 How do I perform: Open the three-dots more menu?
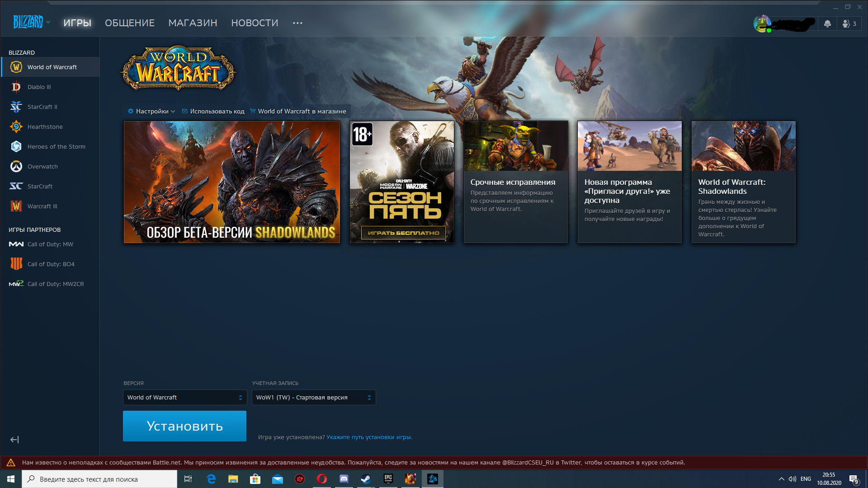click(x=297, y=23)
